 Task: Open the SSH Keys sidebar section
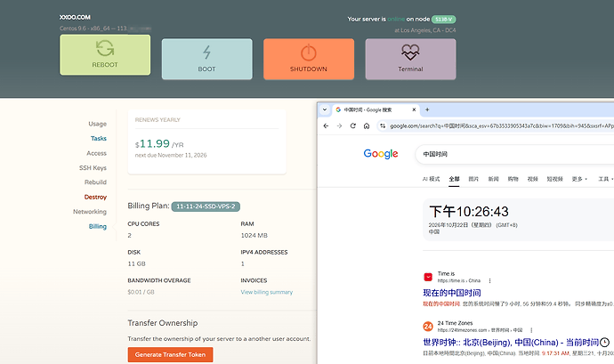(x=93, y=167)
